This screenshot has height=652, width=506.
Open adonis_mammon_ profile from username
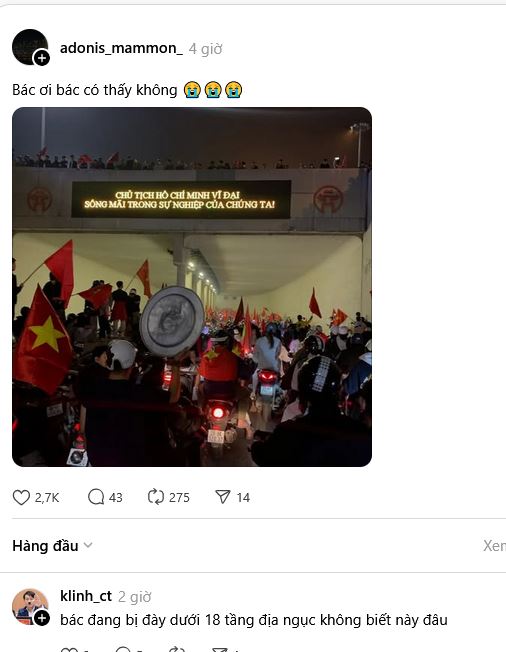pos(121,48)
